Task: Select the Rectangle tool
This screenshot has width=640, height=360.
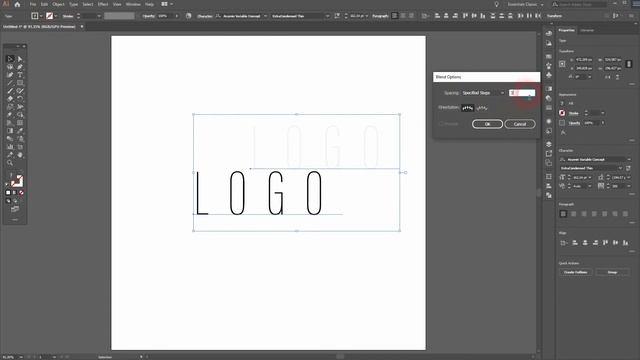Action: click(20, 83)
